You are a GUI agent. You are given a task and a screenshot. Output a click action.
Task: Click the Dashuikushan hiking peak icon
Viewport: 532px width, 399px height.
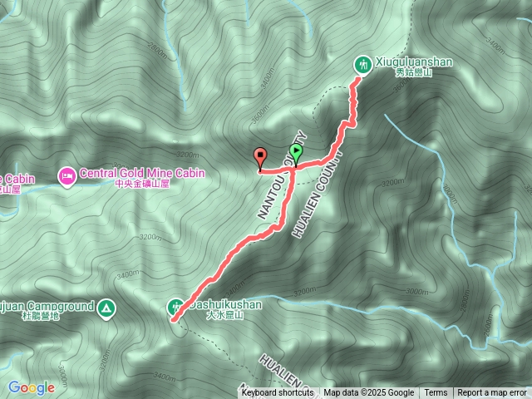pos(175,307)
